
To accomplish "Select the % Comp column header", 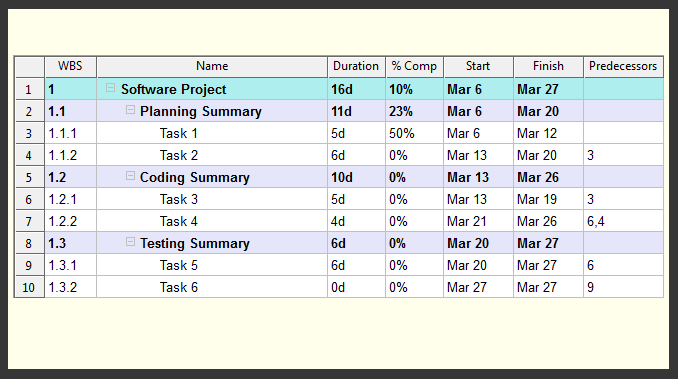I will tap(414, 67).
